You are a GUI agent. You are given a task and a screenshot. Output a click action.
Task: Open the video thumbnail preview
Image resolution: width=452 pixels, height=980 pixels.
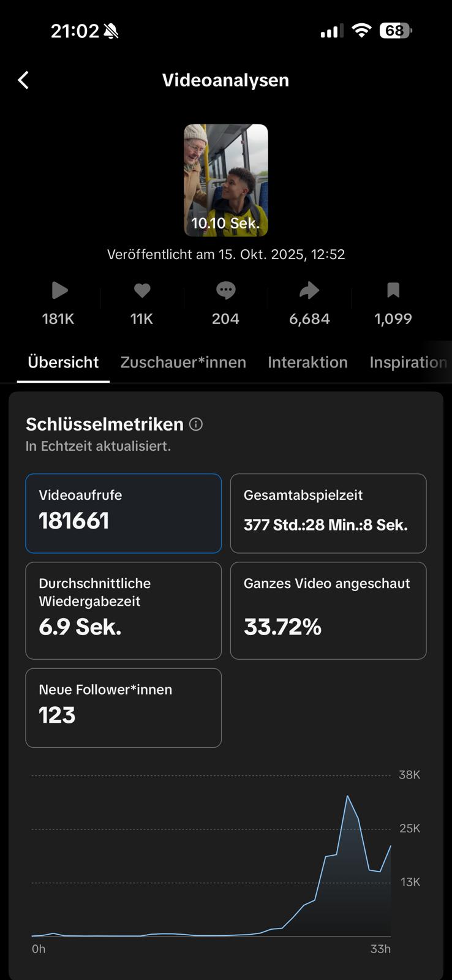[x=226, y=180]
